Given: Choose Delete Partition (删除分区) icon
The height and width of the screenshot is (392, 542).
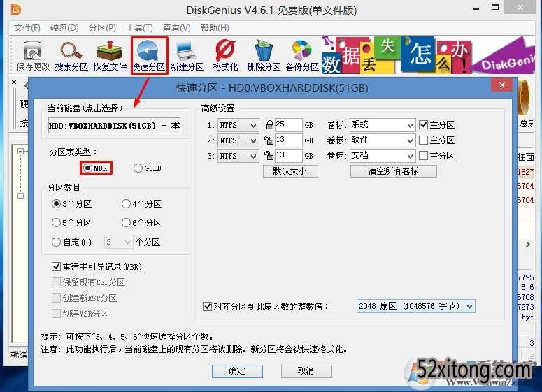Looking at the screenshot, I should point(264,56).
